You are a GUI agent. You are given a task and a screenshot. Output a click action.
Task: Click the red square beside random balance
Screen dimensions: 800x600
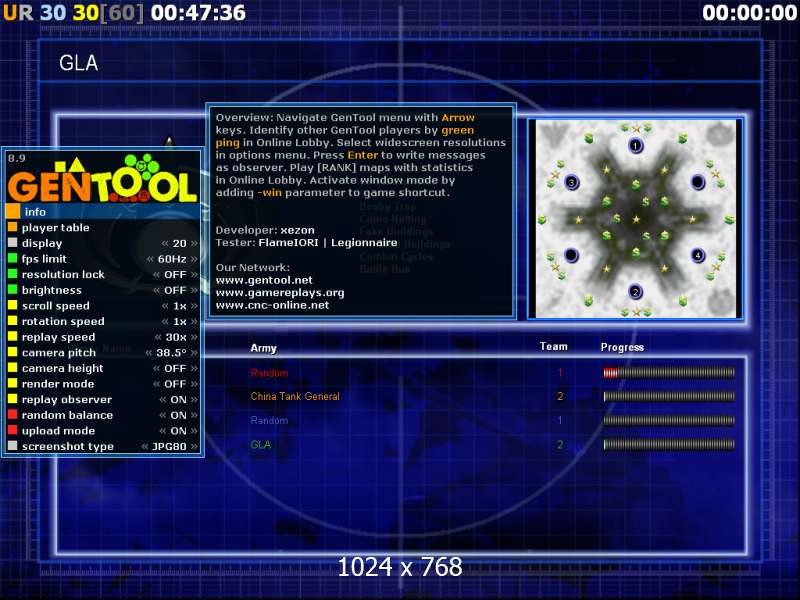13,414
